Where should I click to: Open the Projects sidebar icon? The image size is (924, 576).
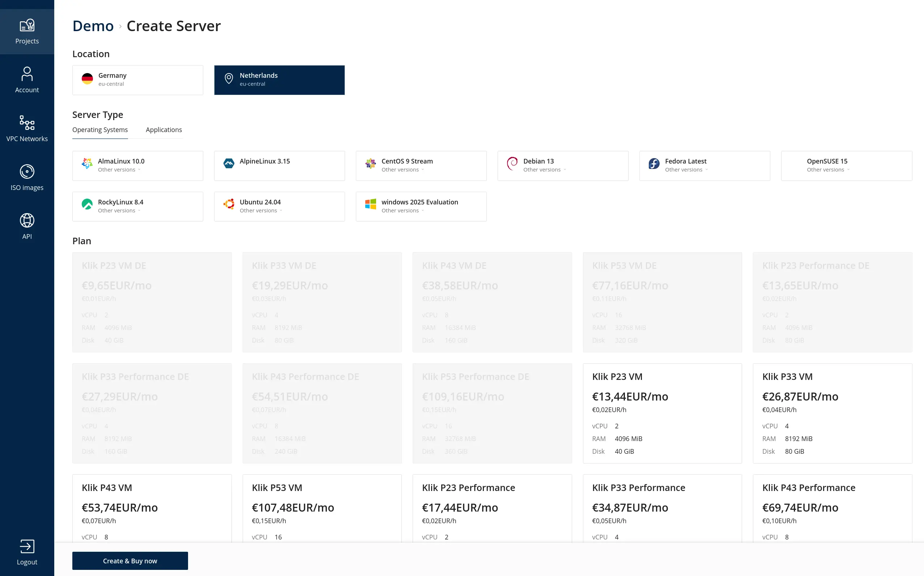[x=27, y=31]
